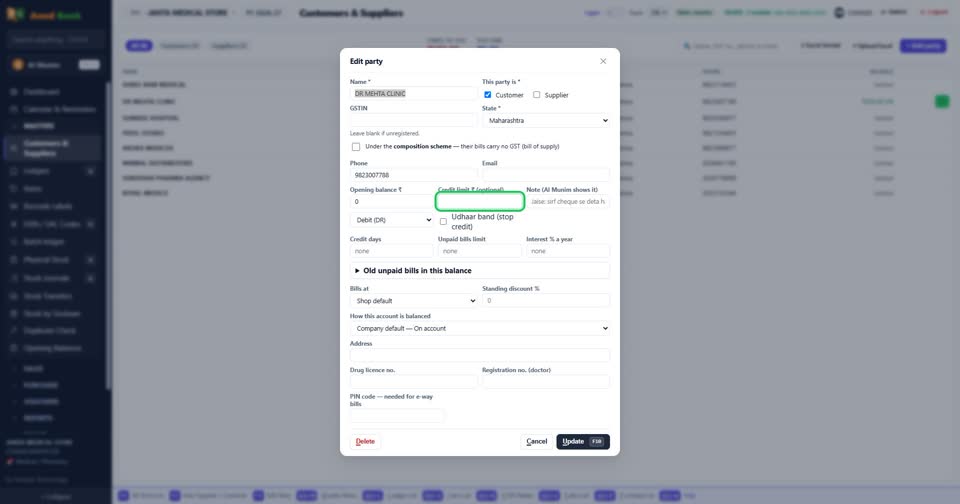Toggle Udhaar band stop credit checkbox

(x=443, y=222)
